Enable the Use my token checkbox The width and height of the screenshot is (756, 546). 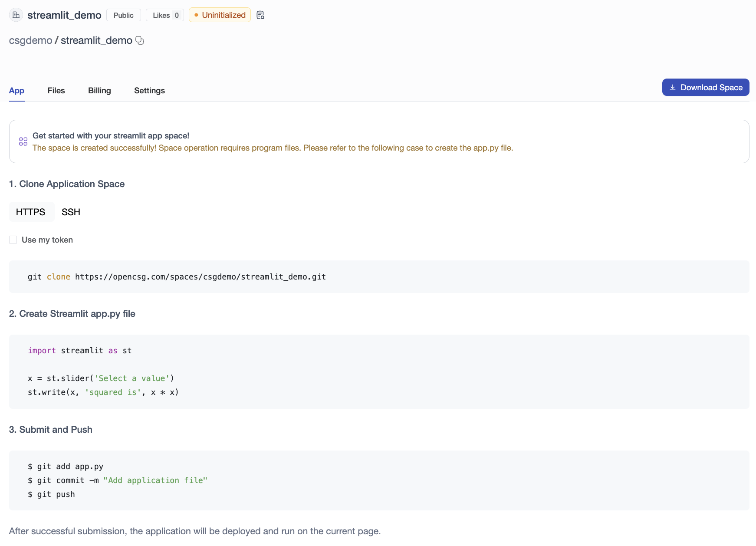13,240
